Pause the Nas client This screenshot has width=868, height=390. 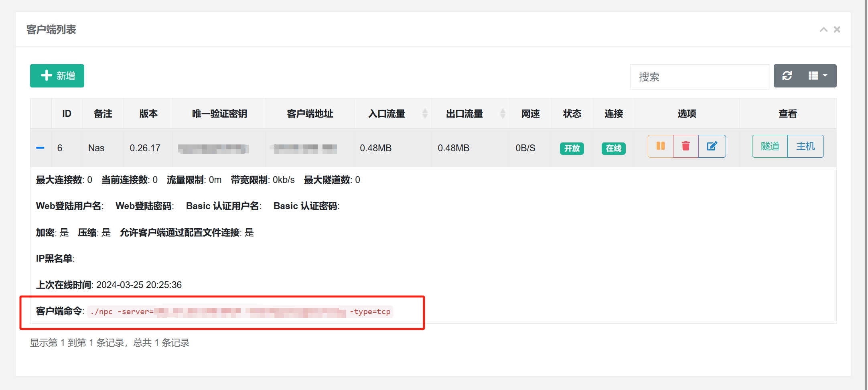pos(660,146)
